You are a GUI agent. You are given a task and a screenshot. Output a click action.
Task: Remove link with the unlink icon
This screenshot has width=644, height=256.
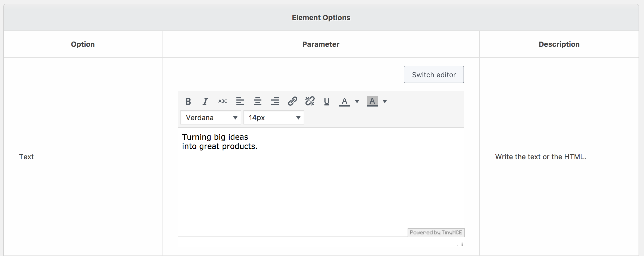(x=310, y=101)
